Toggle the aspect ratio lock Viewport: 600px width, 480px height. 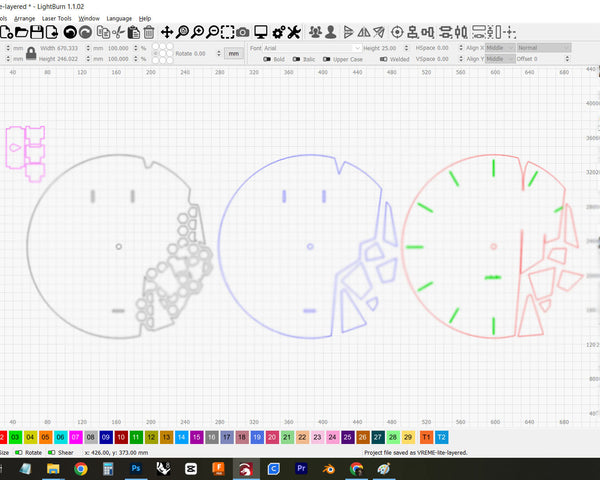[31, 54]
